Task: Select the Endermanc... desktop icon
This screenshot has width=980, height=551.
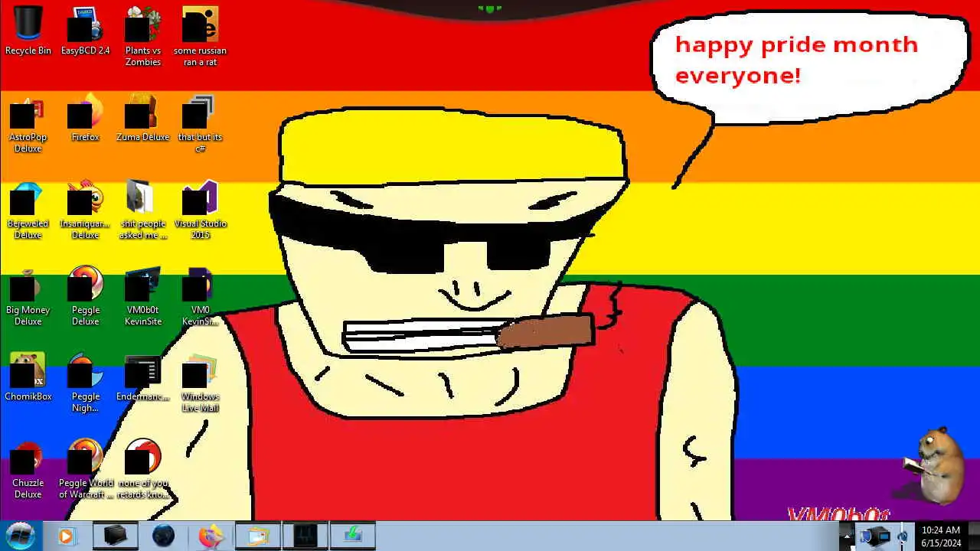Action: (x=143, y=377)
